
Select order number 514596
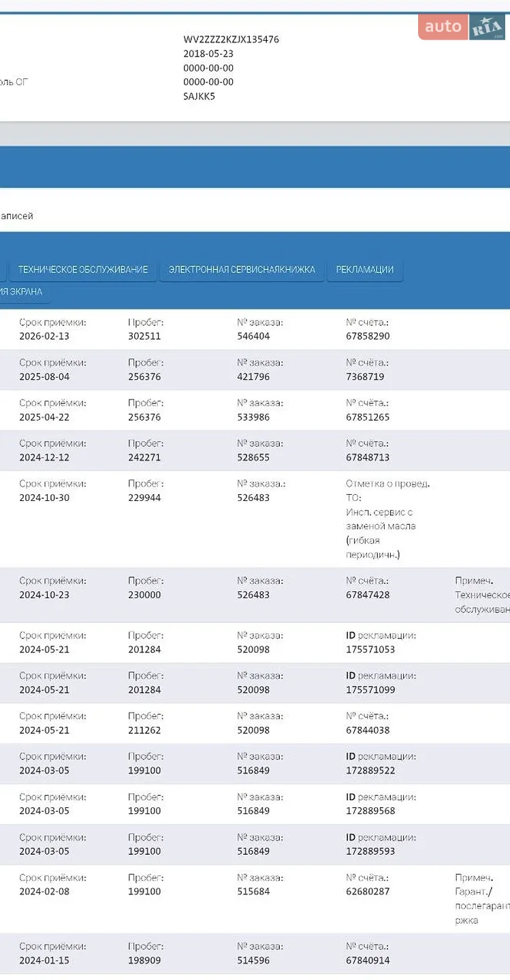(253, 961)
